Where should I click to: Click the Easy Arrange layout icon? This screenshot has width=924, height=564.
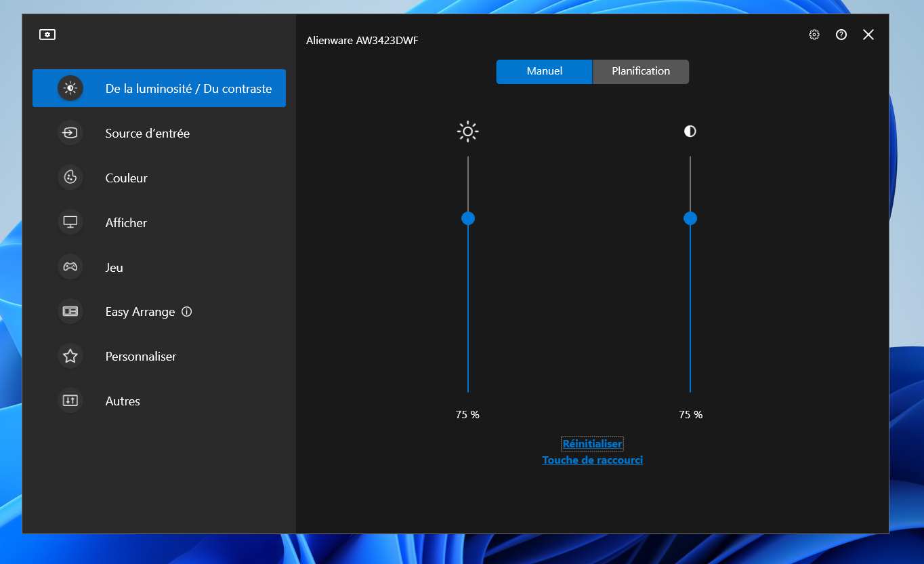(x=70, y=311)
